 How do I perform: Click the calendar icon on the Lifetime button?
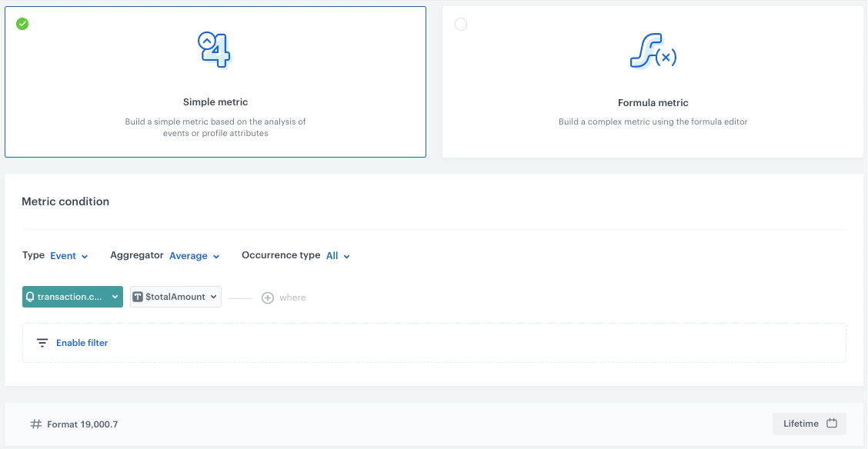pos(832,423)
